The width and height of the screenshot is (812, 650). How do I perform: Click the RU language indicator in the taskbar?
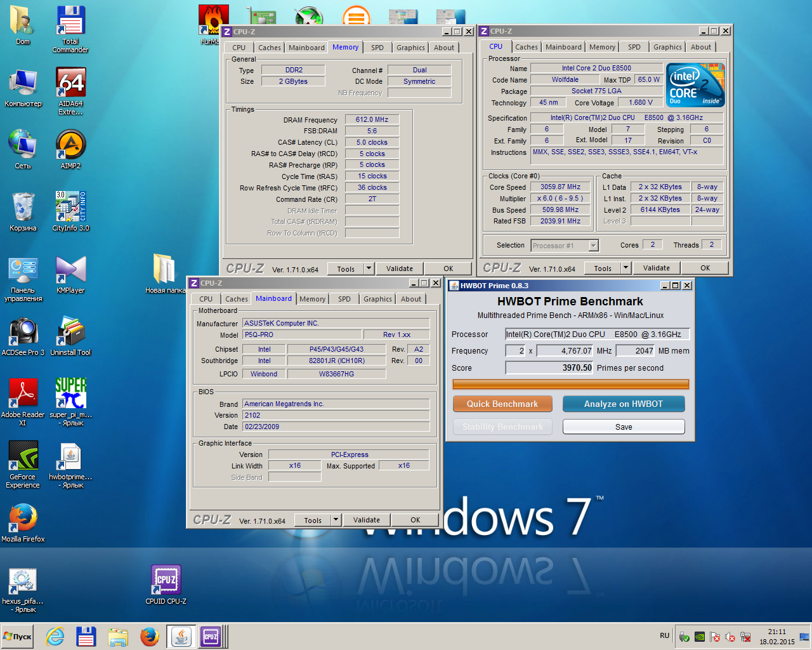click(665, 635)
